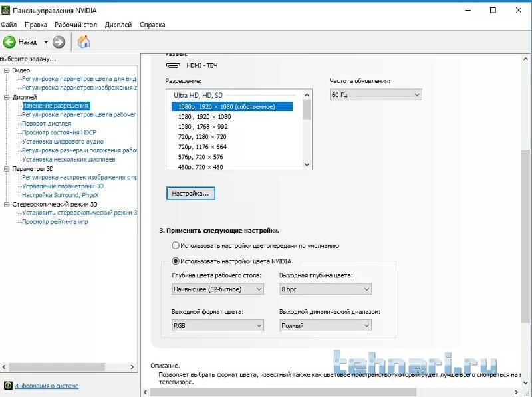Open the Правка menu
532x397 pixels.
pyautogui.click(x=36, y=25)
